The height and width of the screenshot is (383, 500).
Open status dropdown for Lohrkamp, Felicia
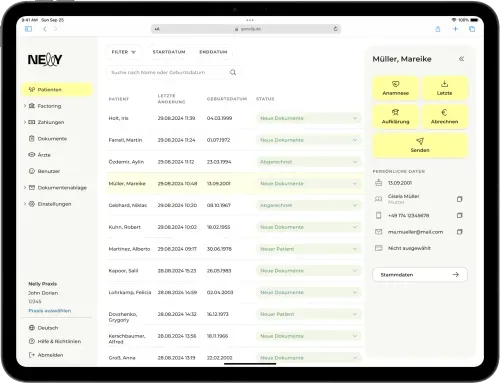308,292
